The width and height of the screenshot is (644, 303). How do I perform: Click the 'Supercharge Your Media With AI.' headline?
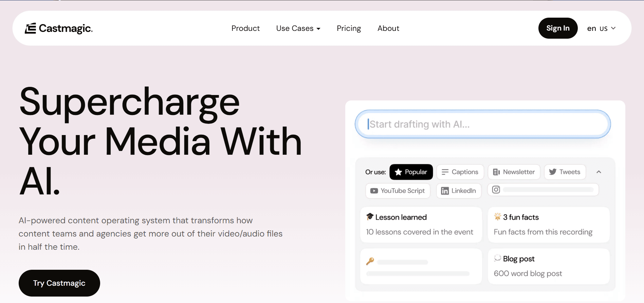click(160, 141)
